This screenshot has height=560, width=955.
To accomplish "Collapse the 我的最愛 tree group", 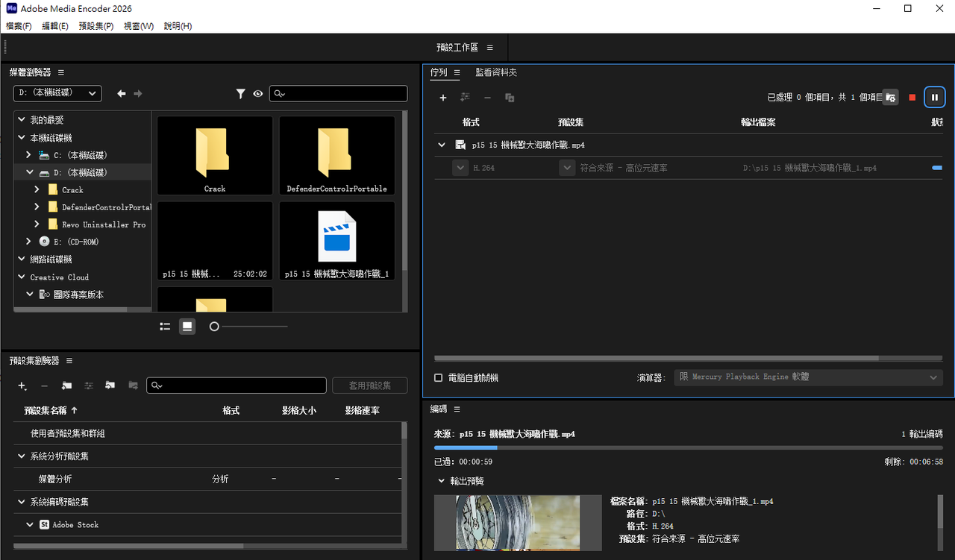I will point(22,120).
